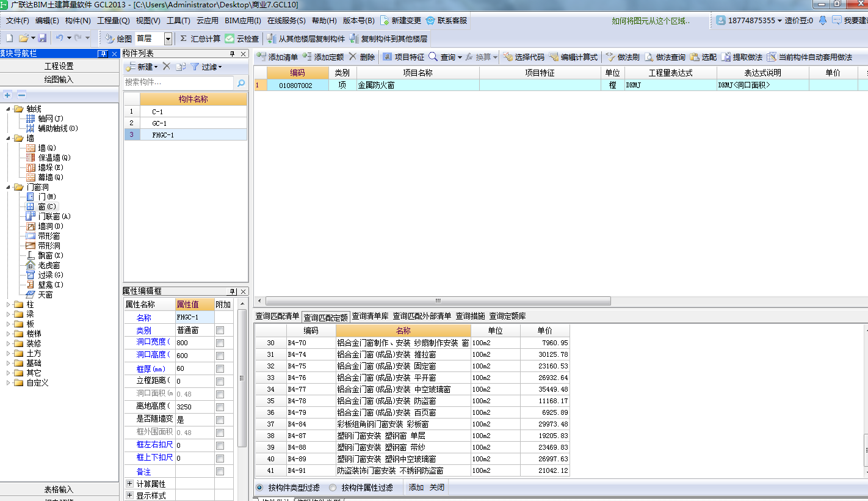Open 编辑计算式 formula editor
This screenshot has height=501, width=868.
(573, 57)
